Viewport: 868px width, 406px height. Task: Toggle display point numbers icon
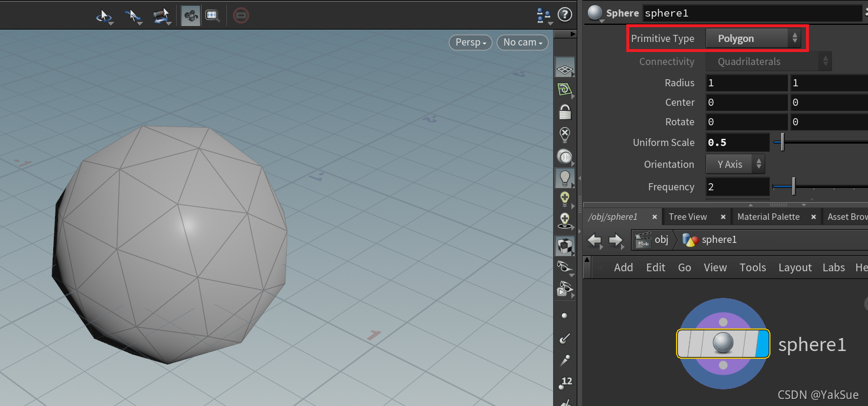565,382
